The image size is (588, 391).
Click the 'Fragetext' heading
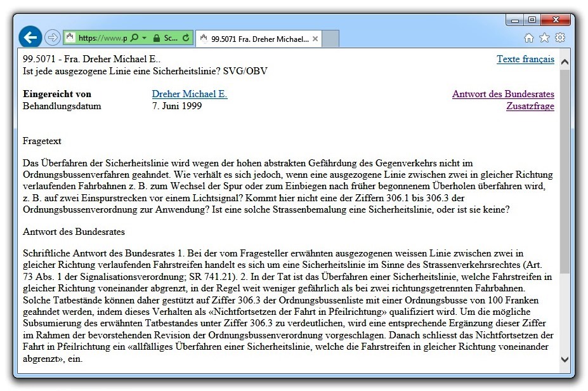[42, 141]
